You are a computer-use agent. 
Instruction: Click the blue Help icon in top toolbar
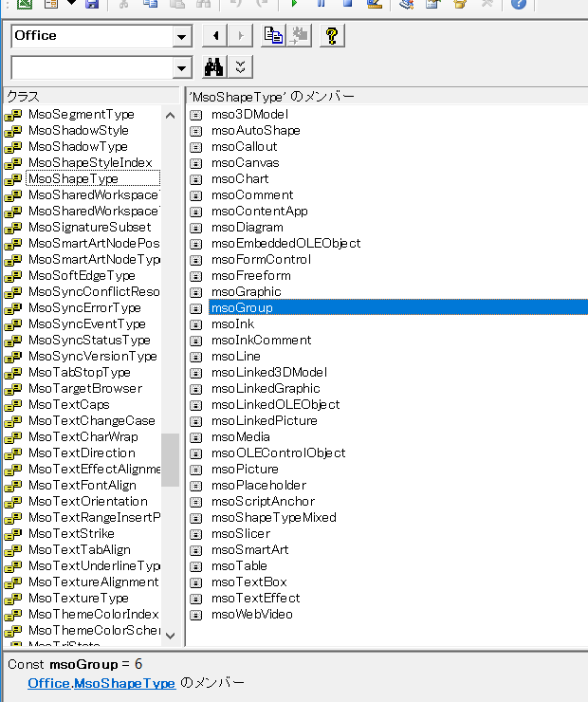(x=518, y=4)
